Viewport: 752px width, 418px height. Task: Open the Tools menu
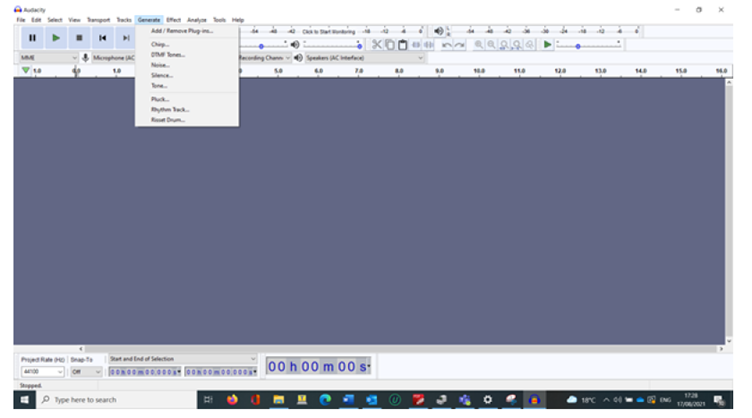click(x=219, y=20)
